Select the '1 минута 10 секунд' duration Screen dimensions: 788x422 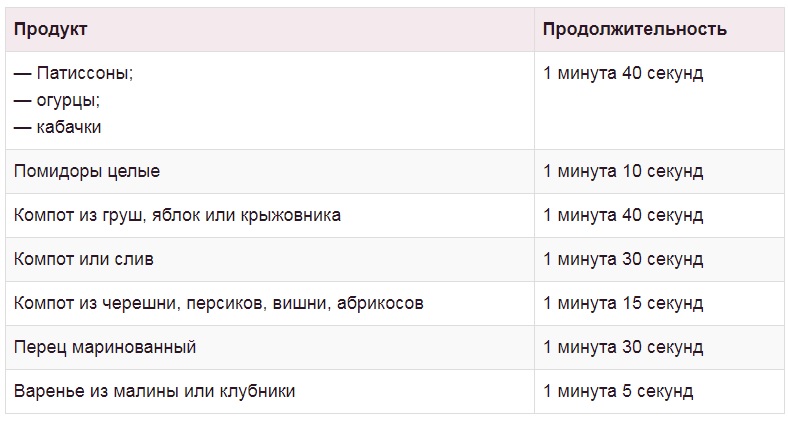click(x=623, y=171)
